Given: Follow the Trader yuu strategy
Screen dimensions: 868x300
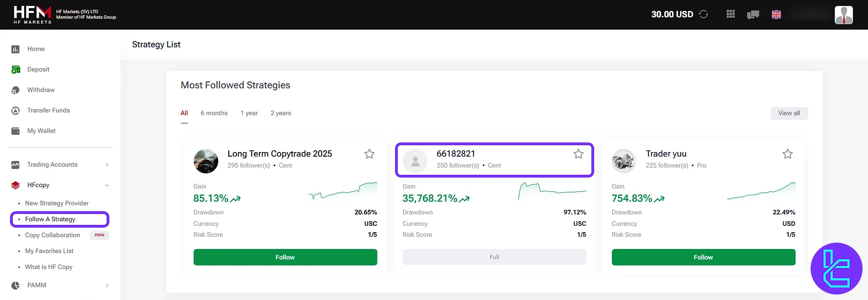Looking at the screenshot, I should [x=704, y=257].
